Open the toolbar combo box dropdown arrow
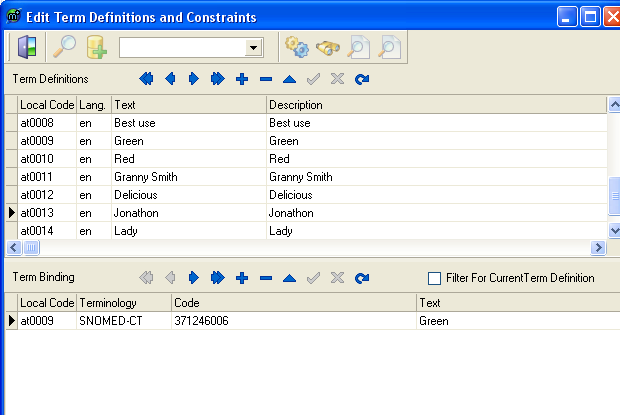 [x=253, y=48]
